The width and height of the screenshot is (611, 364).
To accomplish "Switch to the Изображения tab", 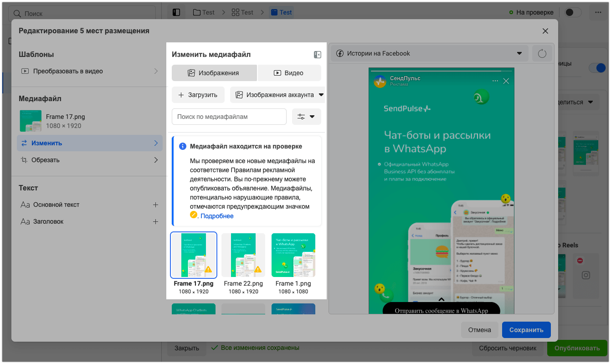I will [214, 73].
